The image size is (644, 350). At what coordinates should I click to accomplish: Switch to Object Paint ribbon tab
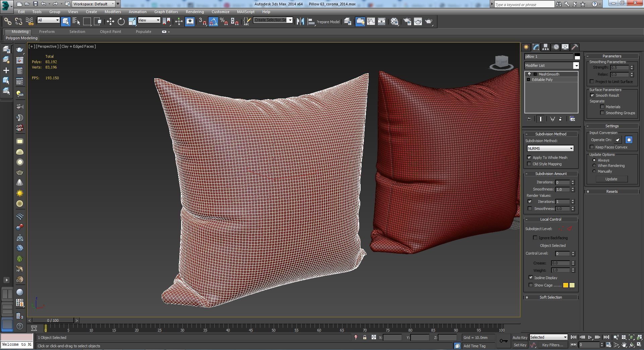[x=110, y=32]
